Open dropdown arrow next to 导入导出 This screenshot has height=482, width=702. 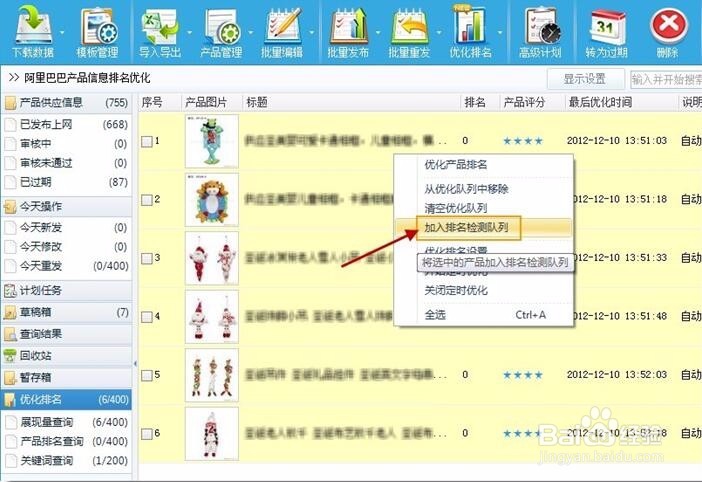[189, 32]
